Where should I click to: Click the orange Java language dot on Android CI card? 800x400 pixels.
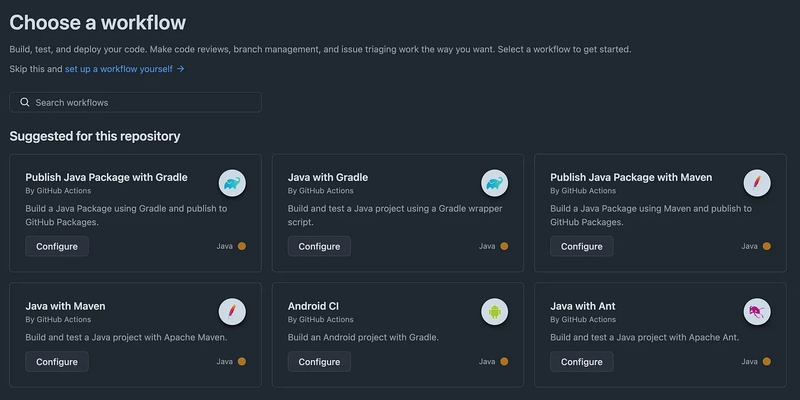(x=504, y=361)
